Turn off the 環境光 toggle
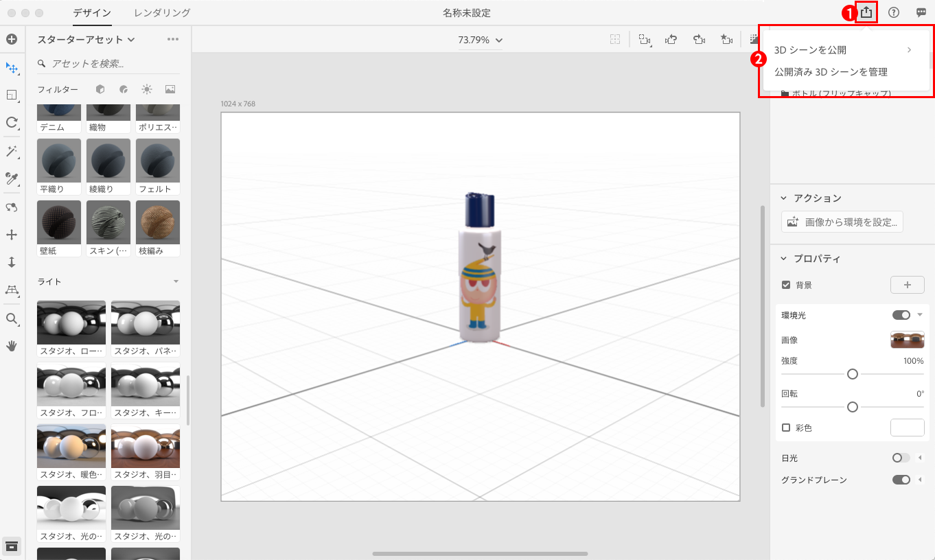Image resolution: width=935 pixels, height=560 pixels. [901, 315]
